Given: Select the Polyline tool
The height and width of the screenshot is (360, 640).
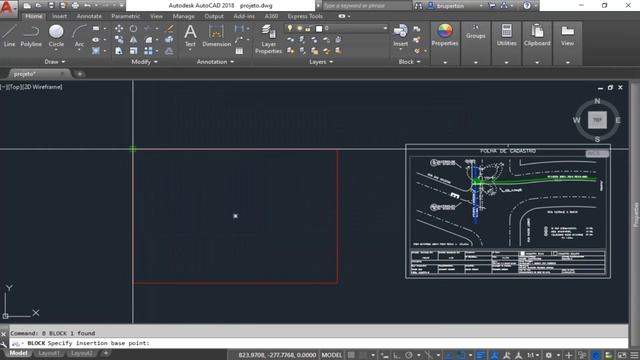Looking at the screenshot, I should tap(31, 36).
